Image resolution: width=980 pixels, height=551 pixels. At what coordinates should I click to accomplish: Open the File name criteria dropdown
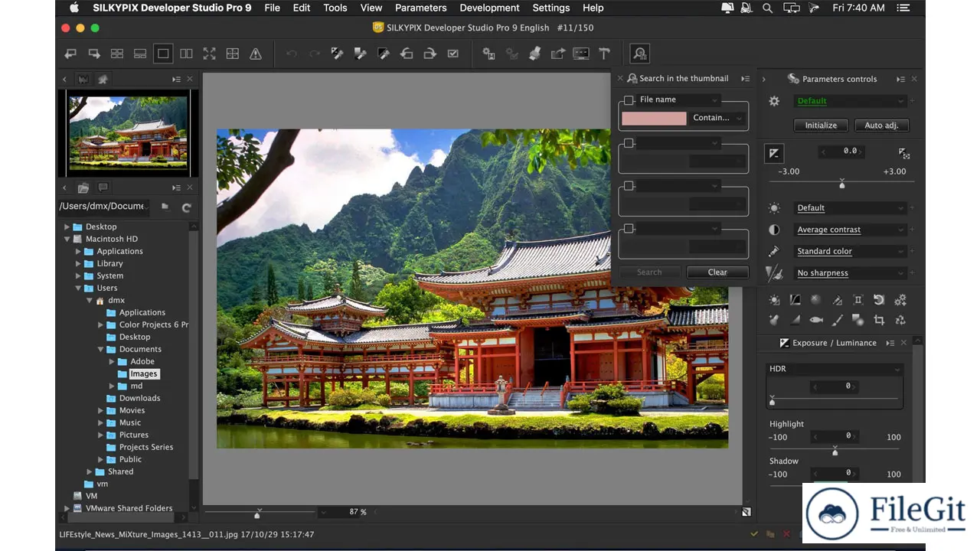point(678,99)
